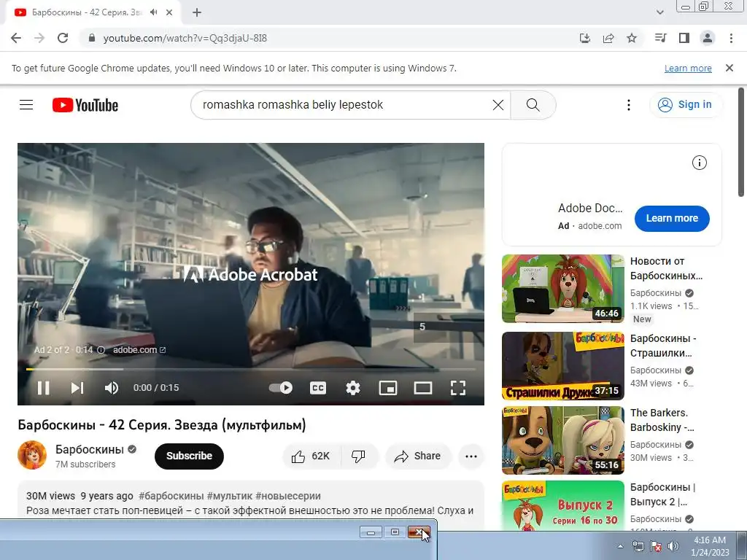
Task: Open Выпуск 2 video thumbnail
Action: coord(562,505)
